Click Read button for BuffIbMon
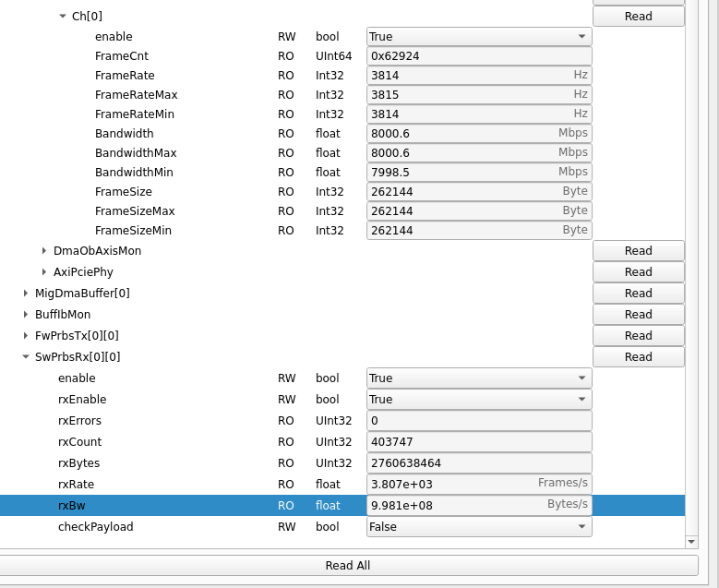719x588 pixels. point(638,315)
